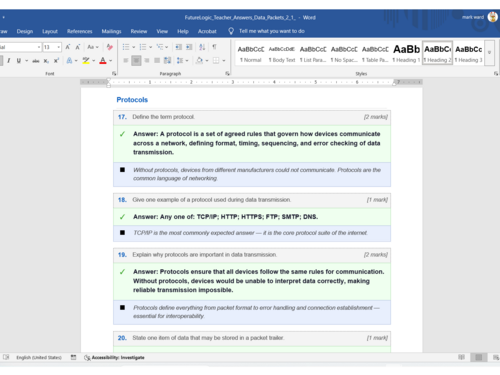Open the References ribbon tab
Viewport: 500px width, 375px height.
pyautogui.click(x=80, y=31)
